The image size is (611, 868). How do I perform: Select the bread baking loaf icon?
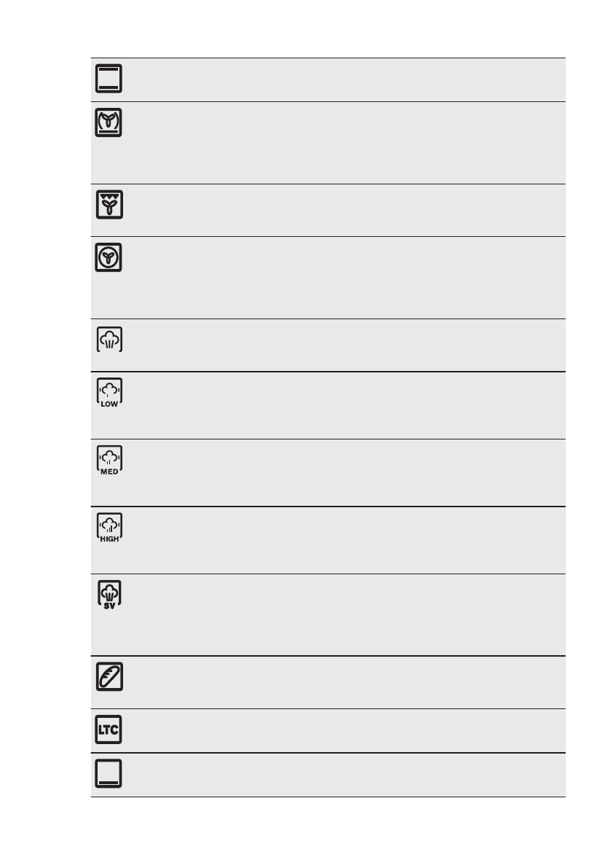(108, 676)
